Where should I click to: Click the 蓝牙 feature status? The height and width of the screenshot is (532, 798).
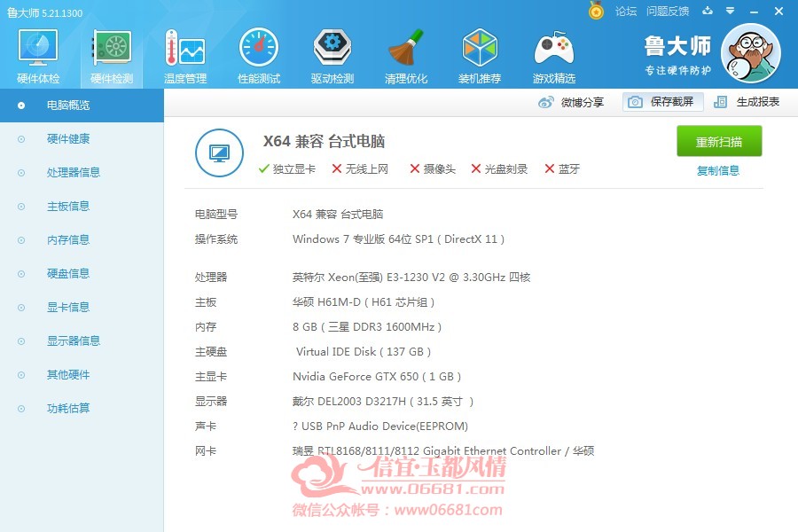coord(562,169)
